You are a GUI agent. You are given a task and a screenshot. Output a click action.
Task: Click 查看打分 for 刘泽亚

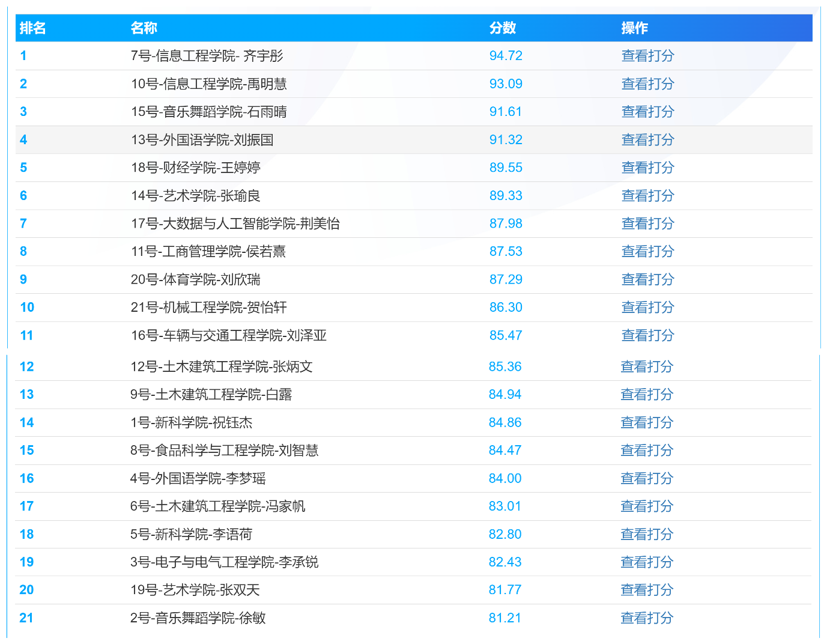pyautogui.click(x=647, y=335)
